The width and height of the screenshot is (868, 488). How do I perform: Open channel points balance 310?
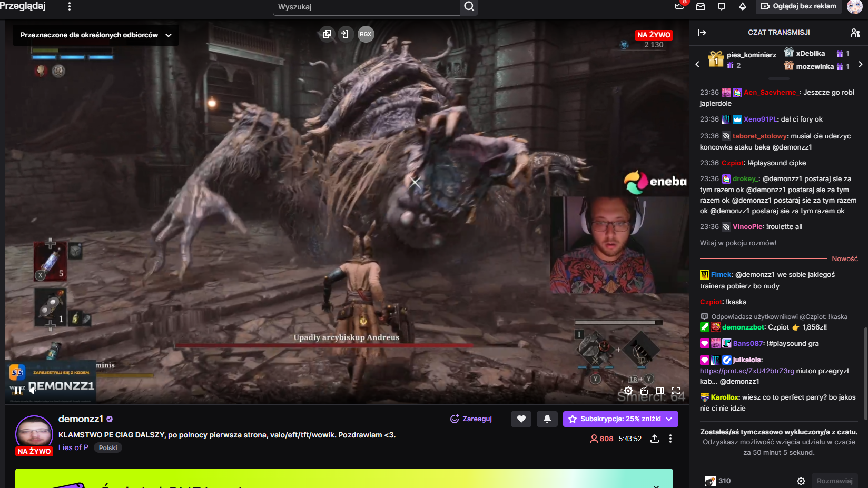coord(718,481)
